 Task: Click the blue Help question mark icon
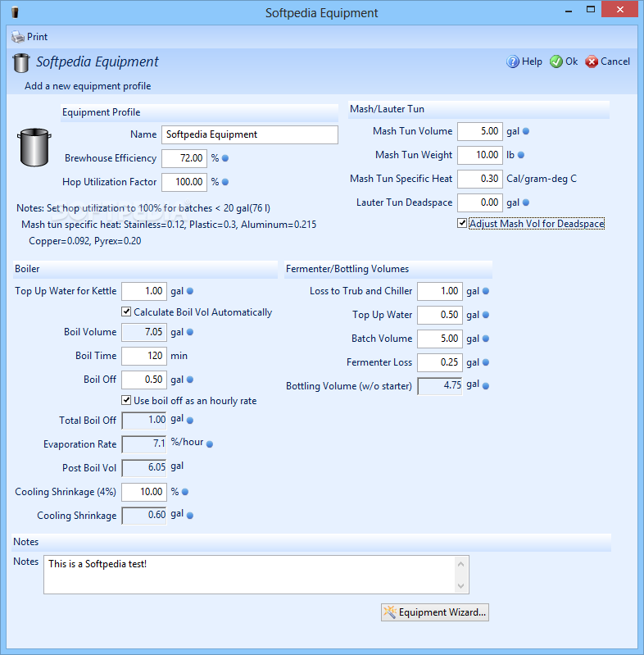(x=512, y=61)
